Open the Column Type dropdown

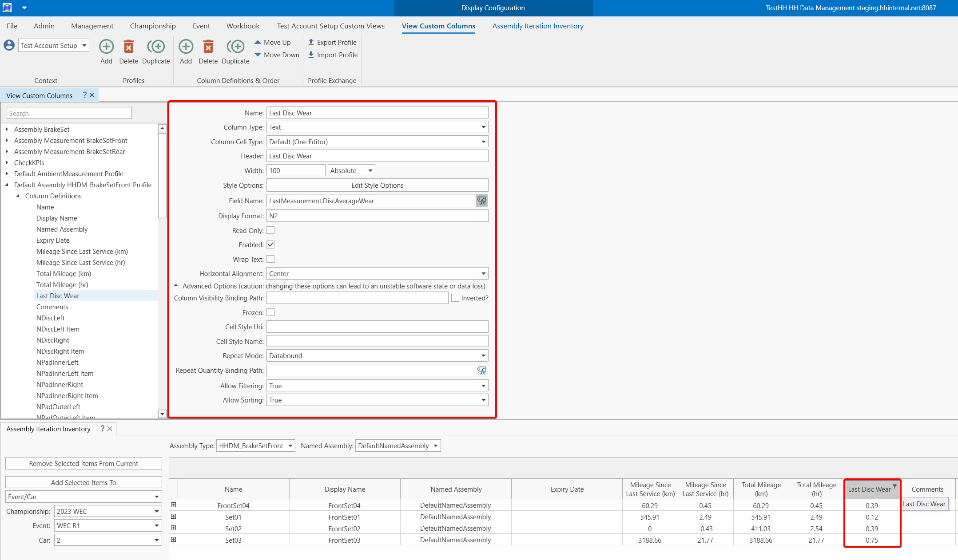point(483,127)
